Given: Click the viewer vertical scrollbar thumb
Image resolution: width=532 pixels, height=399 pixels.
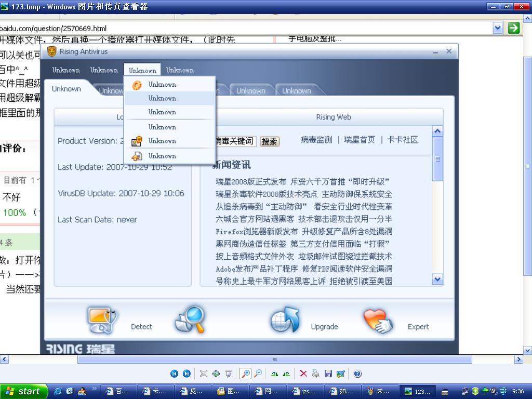Looking at the screenshot, I should pyautogui.click(x=528, y=166).
